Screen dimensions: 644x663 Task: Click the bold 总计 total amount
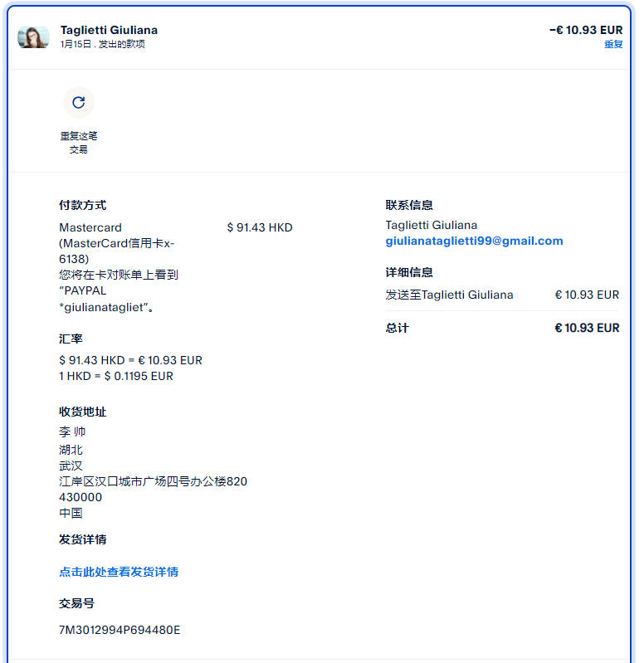pyautogui.click(x=587, y=328)
